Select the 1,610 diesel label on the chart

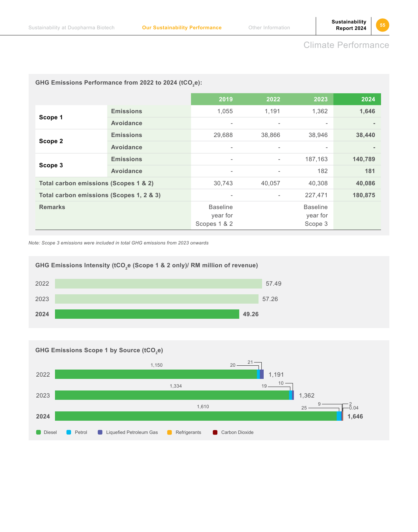203,407
